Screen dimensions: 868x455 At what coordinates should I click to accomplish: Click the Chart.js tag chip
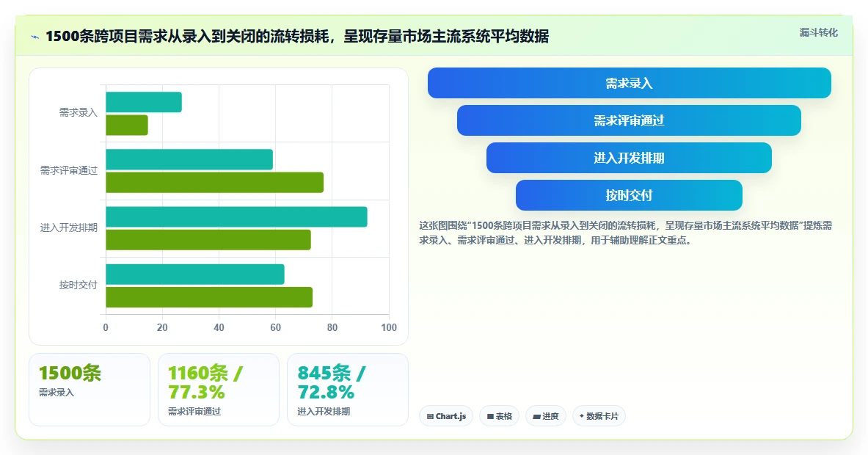pyautogui.click(x=446, y=416)
